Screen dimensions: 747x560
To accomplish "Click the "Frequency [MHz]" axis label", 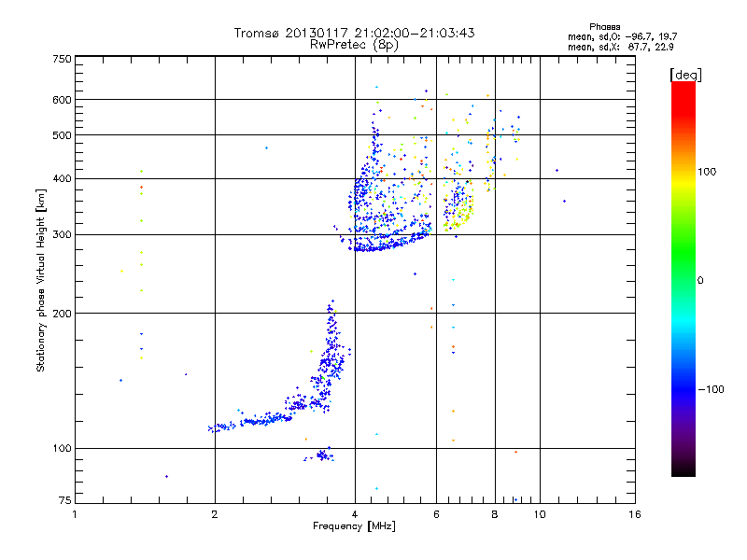I will pos(354,526).
